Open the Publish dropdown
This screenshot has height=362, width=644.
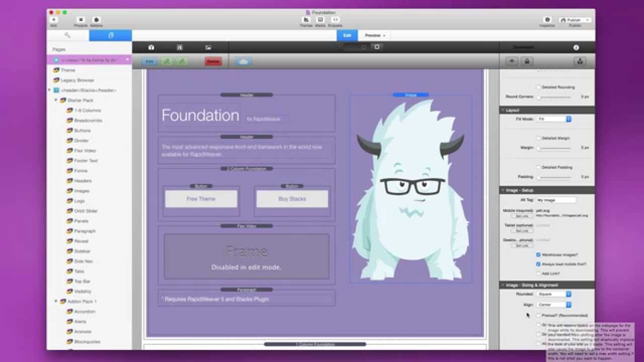pyautogui.click(x=575, y=20)
